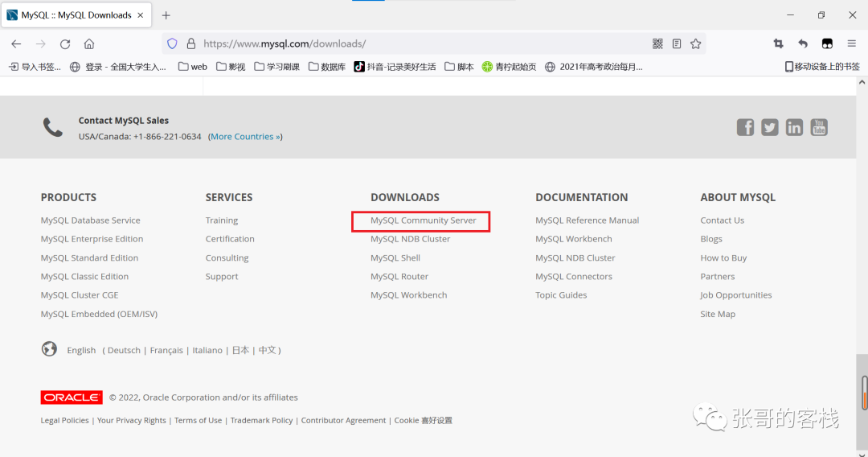868x457 pixels.
Task: Open the browser home page icon
Action: click(x=89, y=43)
